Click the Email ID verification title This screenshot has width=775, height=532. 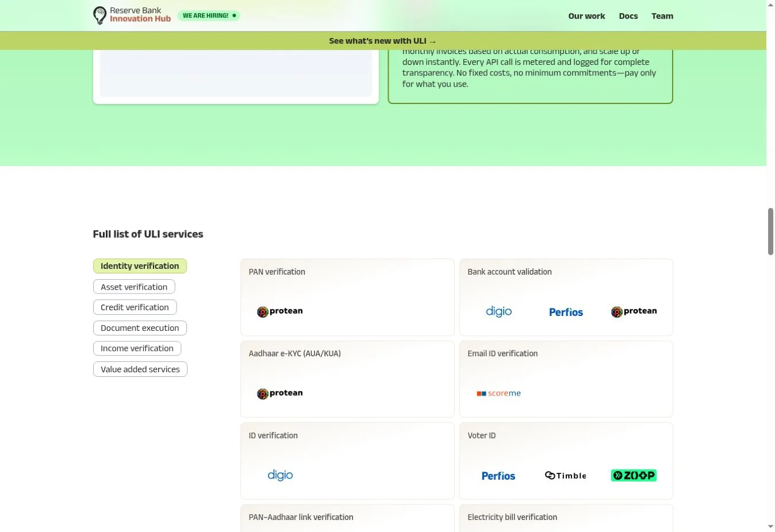pyautogui.click(x=502, y=353)
